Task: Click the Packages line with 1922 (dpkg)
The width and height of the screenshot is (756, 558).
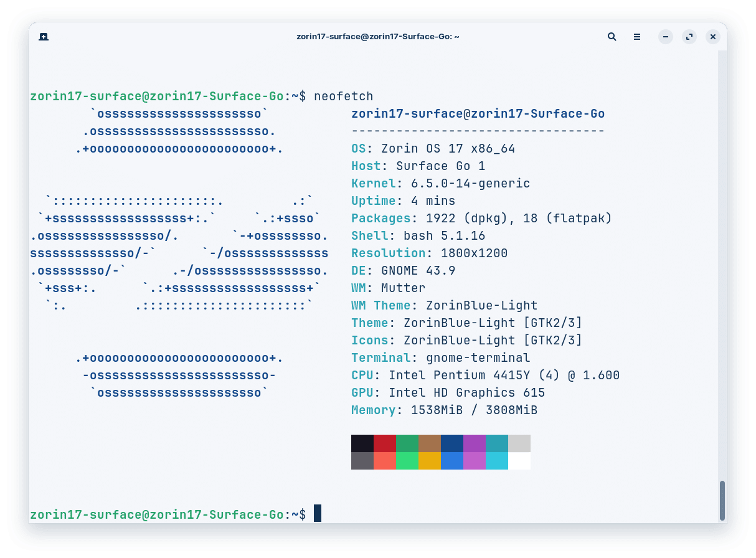Action: 482,219
